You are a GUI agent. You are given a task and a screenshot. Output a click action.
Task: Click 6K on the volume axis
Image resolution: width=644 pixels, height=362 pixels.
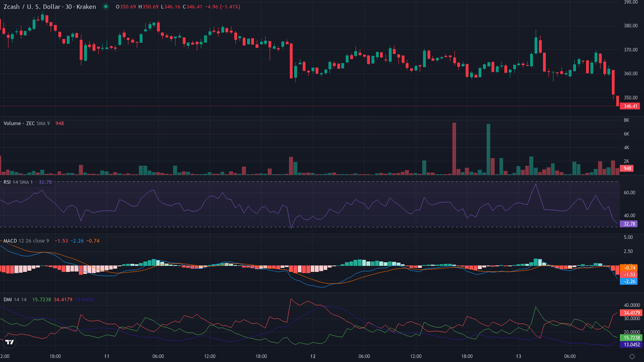(626, 134)
